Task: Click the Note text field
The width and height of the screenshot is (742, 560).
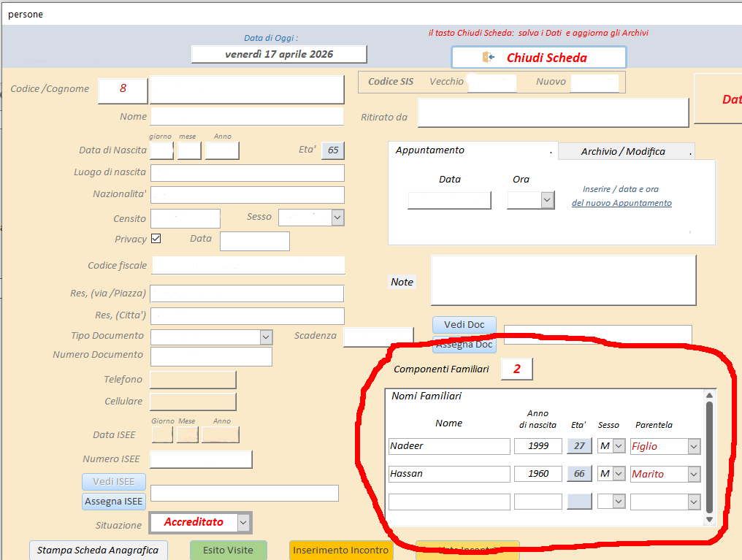Action: pyautogui.click(x=563, y=280)
